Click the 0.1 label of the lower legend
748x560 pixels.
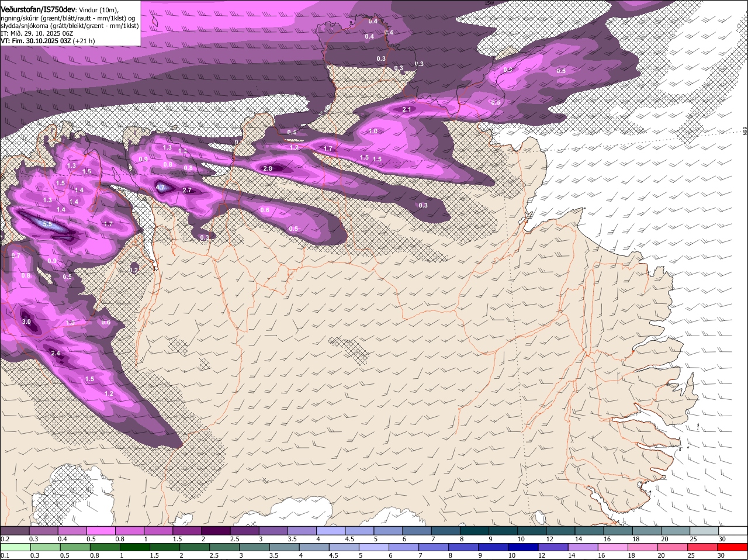tap(5, 555)
